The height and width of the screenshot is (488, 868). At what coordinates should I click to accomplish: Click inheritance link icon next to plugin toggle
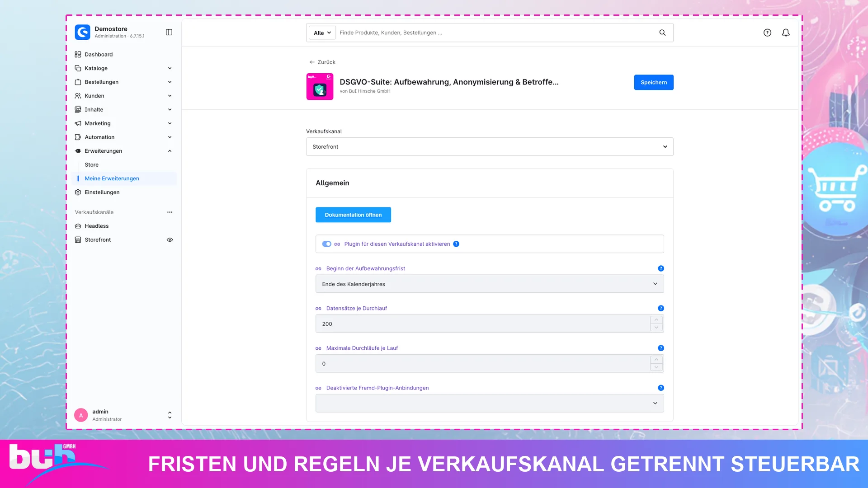click(x=337, y=244)
